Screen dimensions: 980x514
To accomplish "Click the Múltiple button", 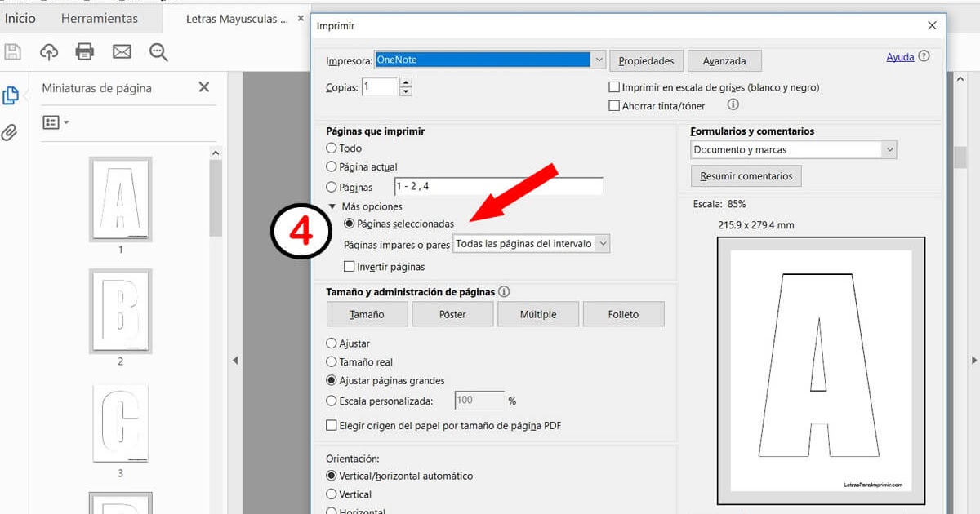I will (x=538, y=314).
